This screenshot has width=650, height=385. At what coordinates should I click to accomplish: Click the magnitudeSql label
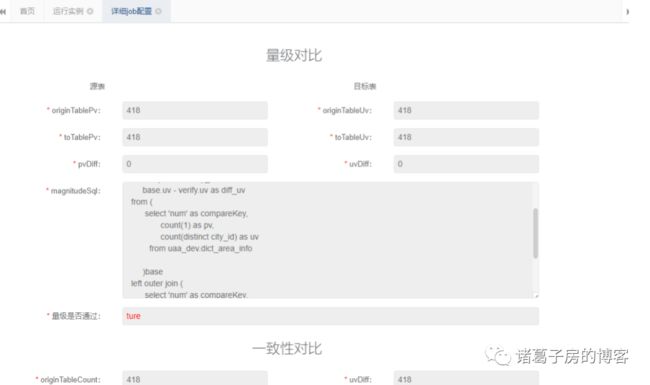click(73, 191)
